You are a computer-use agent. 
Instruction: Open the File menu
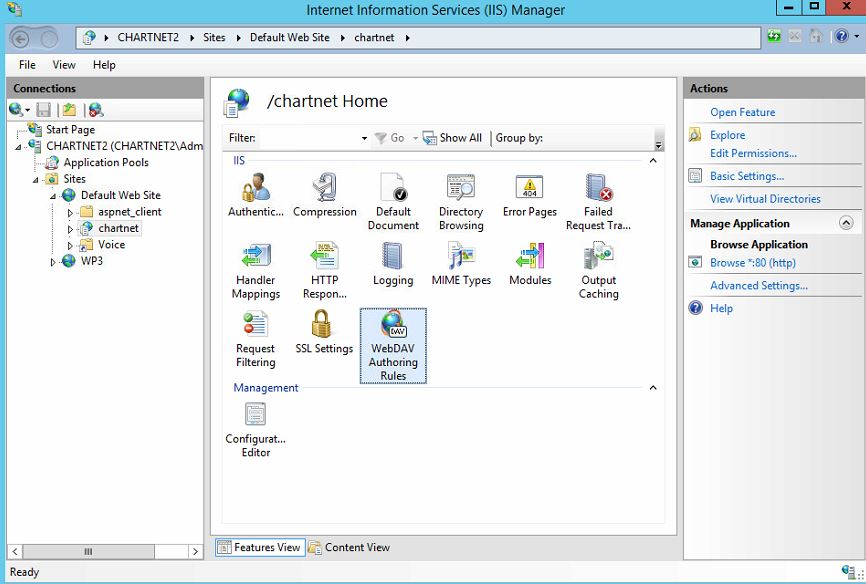(27, 65)
